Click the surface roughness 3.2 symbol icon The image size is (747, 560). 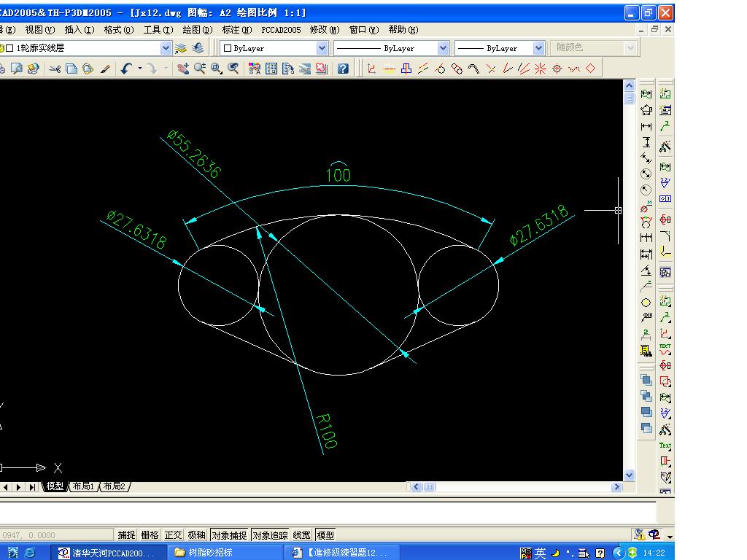(x=665, y=183)
